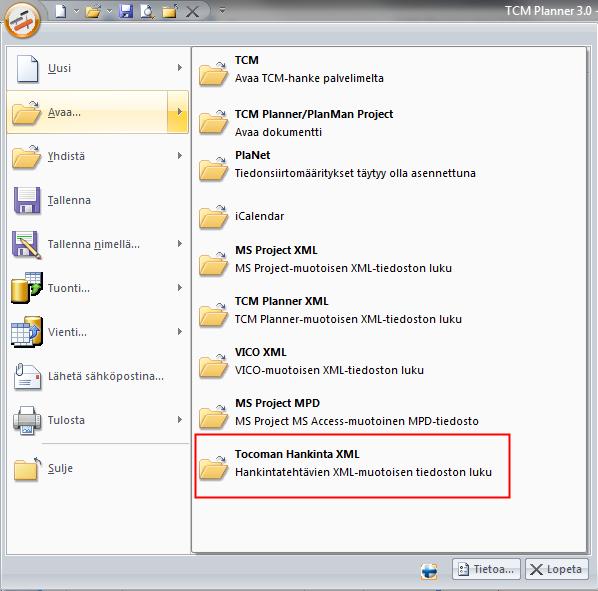Viewport: 598px width, 591px height.
Task: Select the Yhdistä menu item
Action: click(98, 156)
